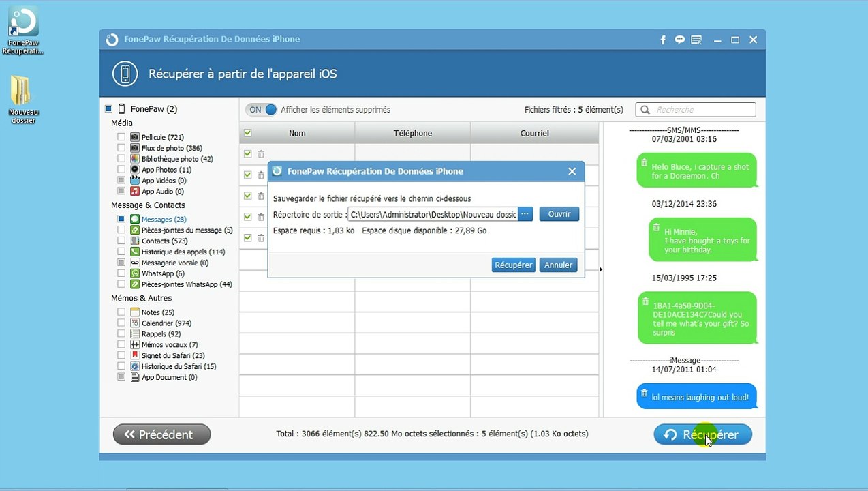868x491 pixels.
Task: Sort by the Téléphone column header
Action: point(413,133)
